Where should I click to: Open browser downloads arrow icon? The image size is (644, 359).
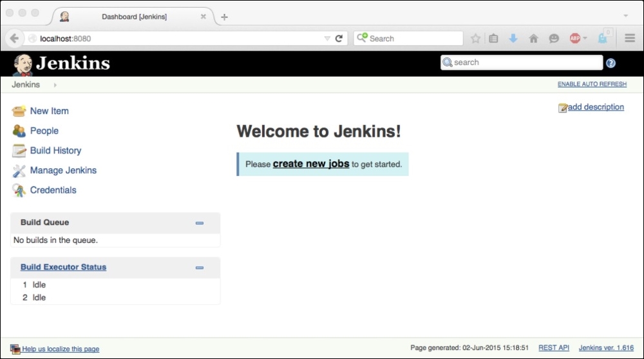point(513,38)
